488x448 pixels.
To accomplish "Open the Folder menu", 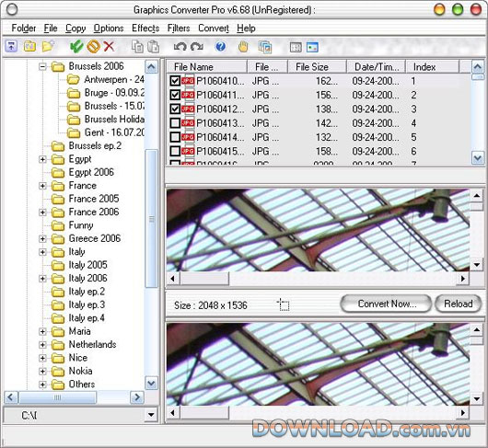I will 24,28.
